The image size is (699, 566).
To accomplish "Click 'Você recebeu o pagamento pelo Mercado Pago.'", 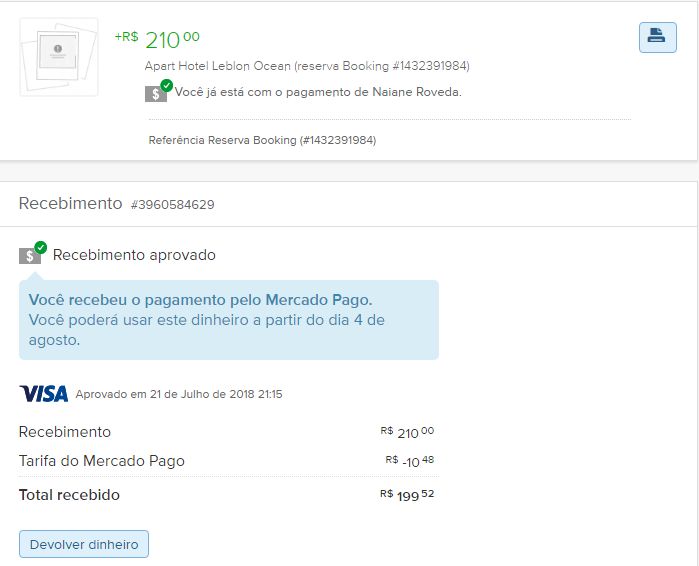I will pyautogui.click(x=200, y=300).
